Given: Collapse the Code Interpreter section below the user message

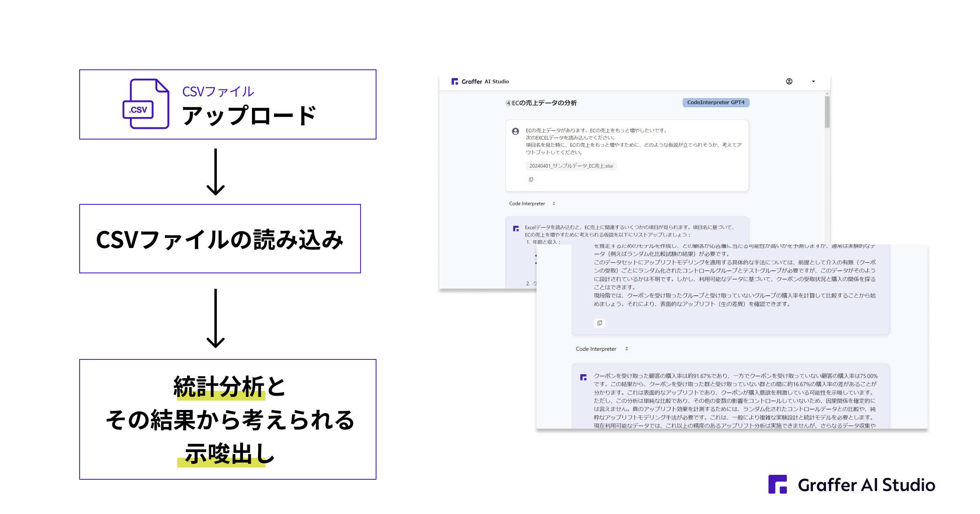Looking at the screenshot, I should [554, 204].
